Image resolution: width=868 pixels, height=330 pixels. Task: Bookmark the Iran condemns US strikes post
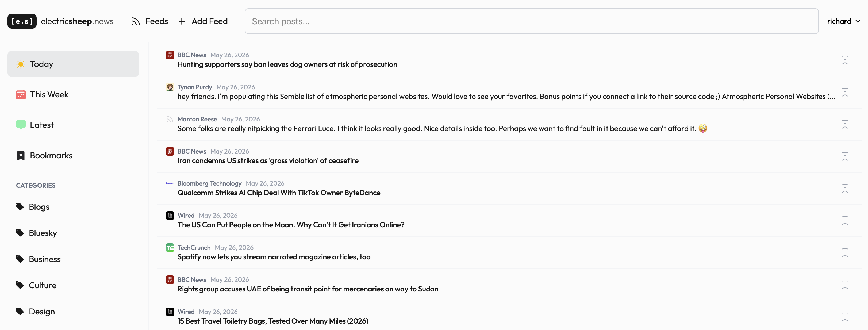point(844,156)
